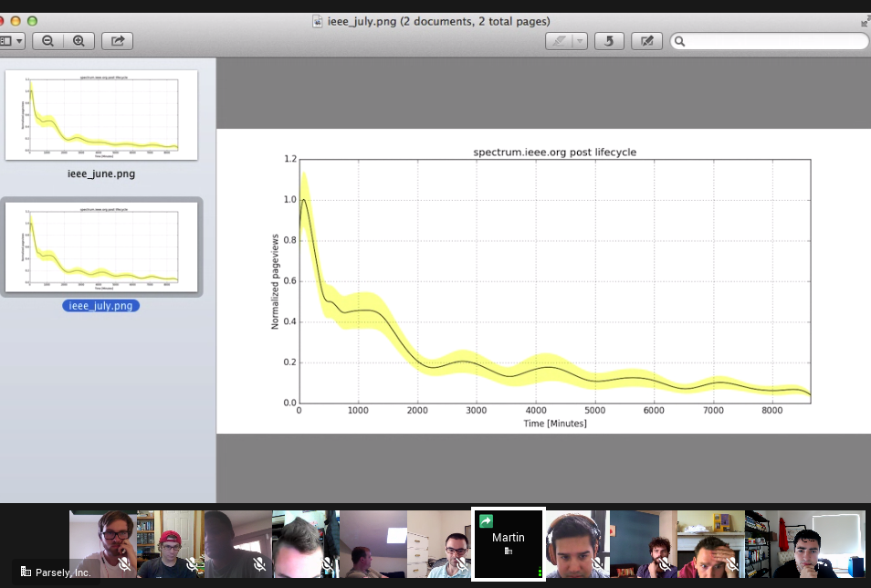Rotate the image with the rotate button
871x588 pixels.
tap(609, 41)
